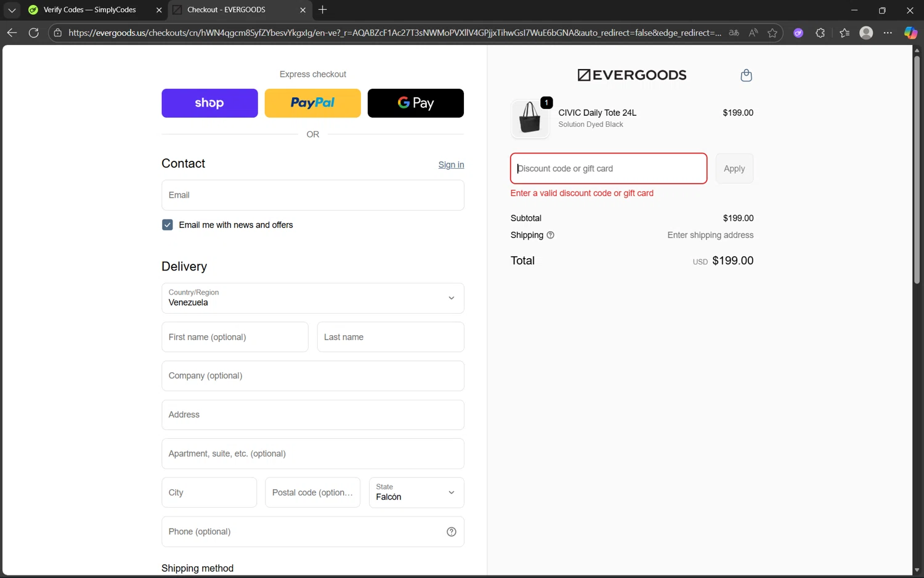Open the purple extension icon
924x578 pixels.
point(798,33)
